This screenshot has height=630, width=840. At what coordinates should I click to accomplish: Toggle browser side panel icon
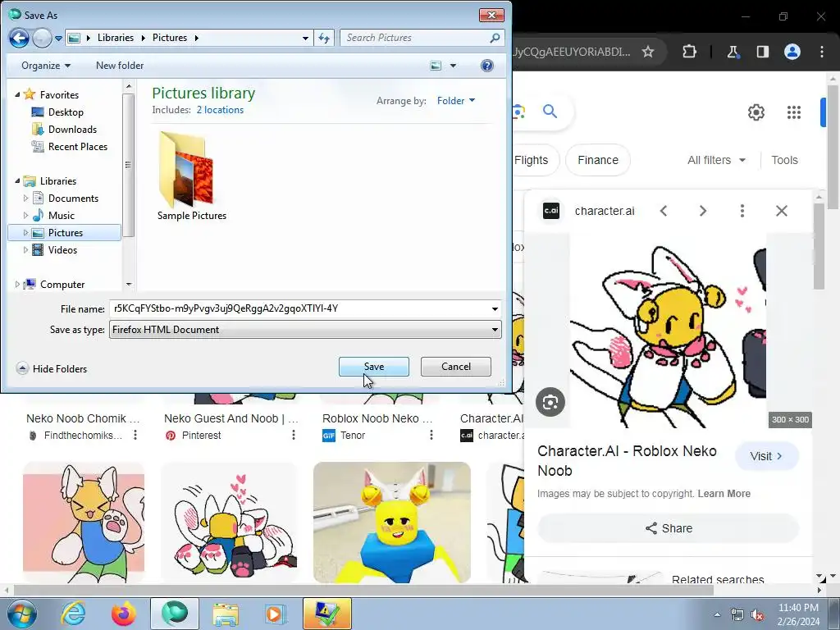coord(762,52)
